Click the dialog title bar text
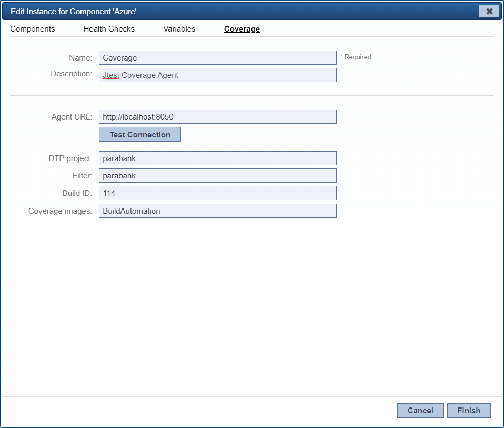Viewport: 504px width, 428px height. click(73, 12)
